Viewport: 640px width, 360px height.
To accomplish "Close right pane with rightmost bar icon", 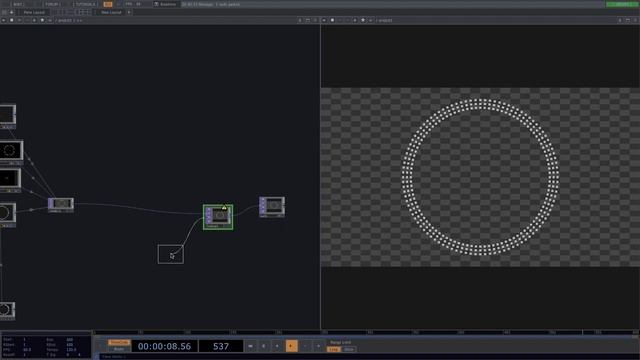I will click(x=636, y=20).
